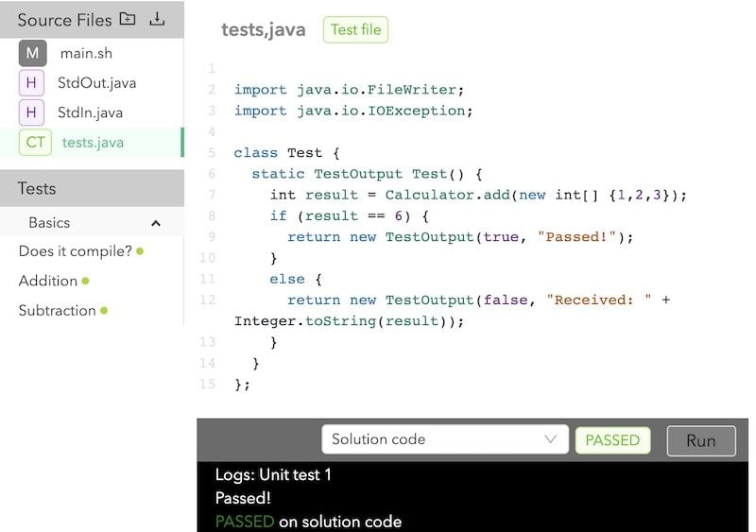This screenshot has width=756, height=532.
Task: Select the Addition test
Action: (x=48, y=281)
